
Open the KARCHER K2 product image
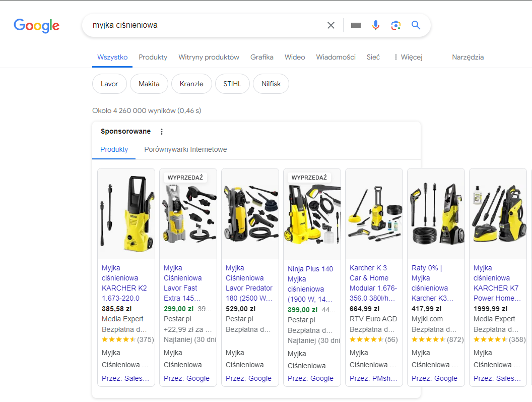(126, 213)
